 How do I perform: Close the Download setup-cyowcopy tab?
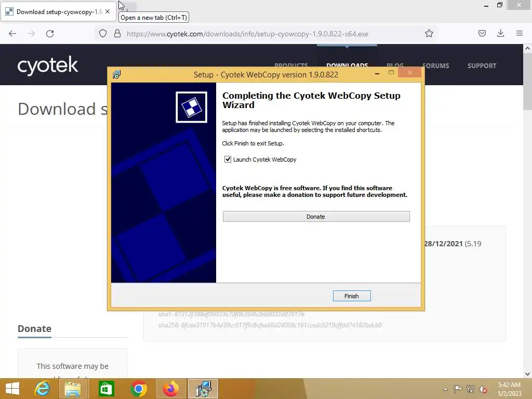[108, 11]
